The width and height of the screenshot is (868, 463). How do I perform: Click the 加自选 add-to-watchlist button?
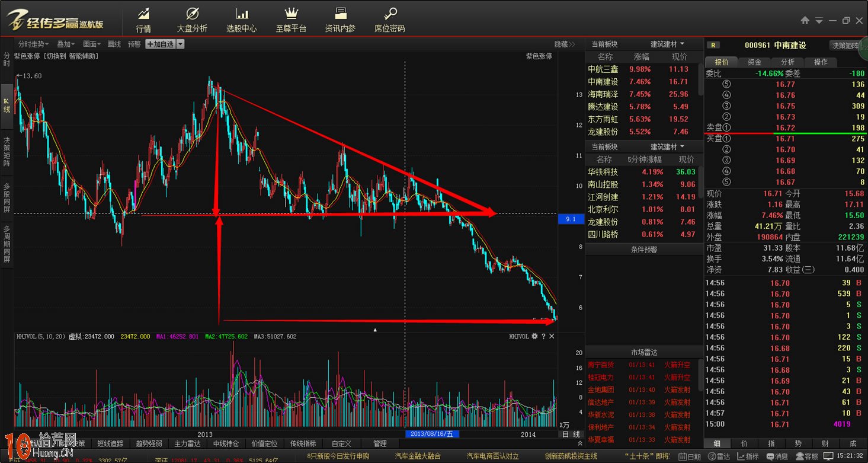click(160, 44)
